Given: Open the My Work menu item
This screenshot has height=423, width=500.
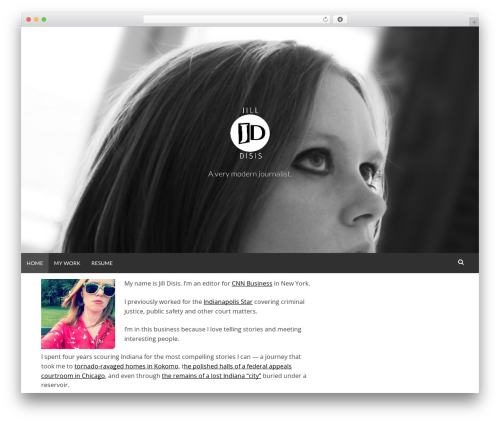Looking at the screenshot, I should coord(67,263).
